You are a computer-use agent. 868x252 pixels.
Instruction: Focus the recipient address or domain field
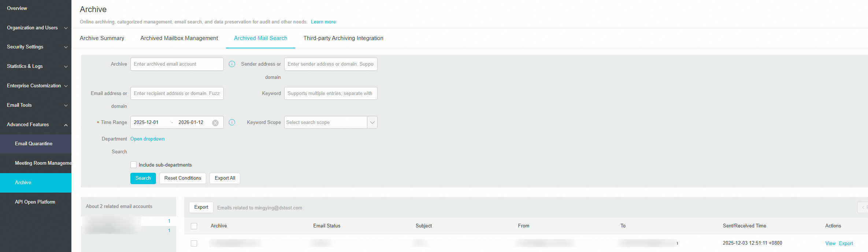[177, 93]
